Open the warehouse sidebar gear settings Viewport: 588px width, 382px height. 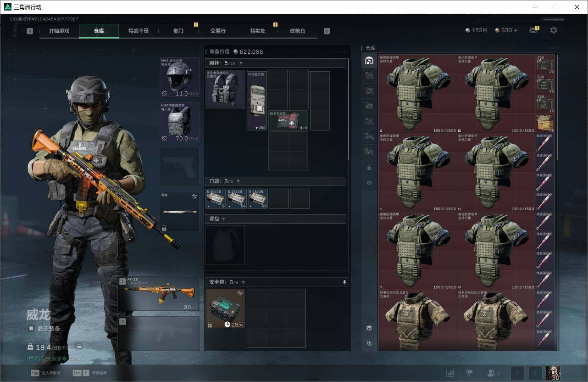click(369, 183)
